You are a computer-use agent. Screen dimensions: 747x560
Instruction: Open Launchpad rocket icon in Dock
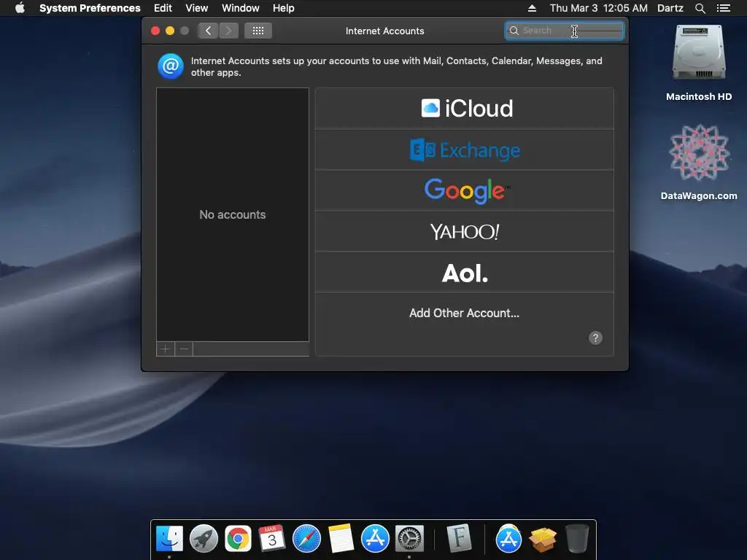pyautogui.click(x=204, y=539)
